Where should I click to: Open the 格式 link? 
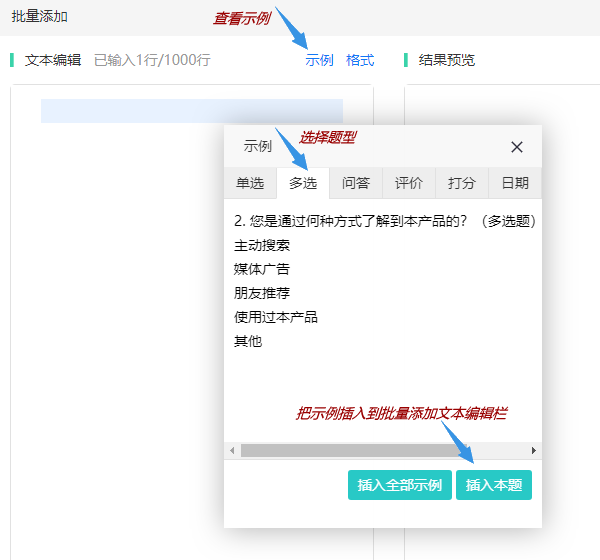[x=360, y=60]
